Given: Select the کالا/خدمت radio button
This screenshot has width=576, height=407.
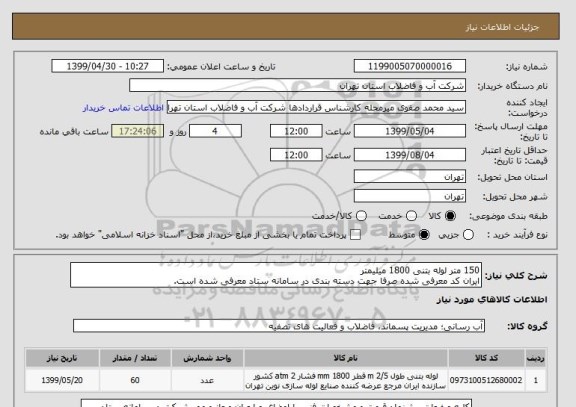Looking at the screenshot, I should 361,216.
